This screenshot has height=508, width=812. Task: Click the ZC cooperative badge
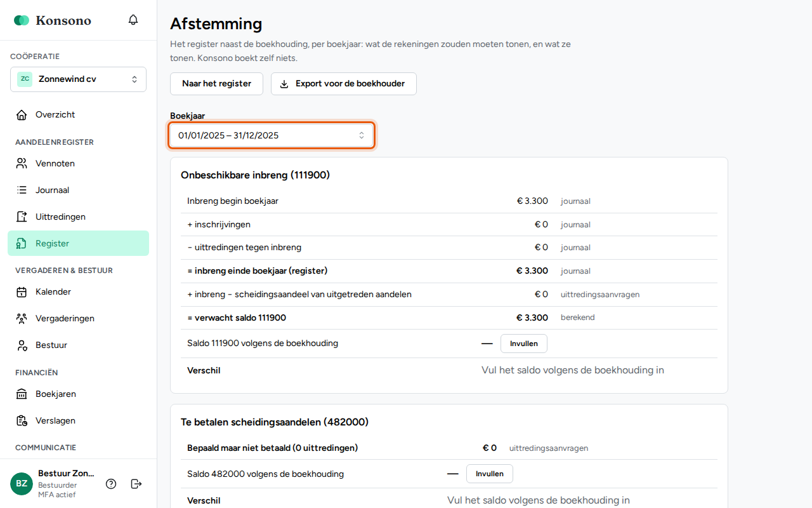pos(25,79)
